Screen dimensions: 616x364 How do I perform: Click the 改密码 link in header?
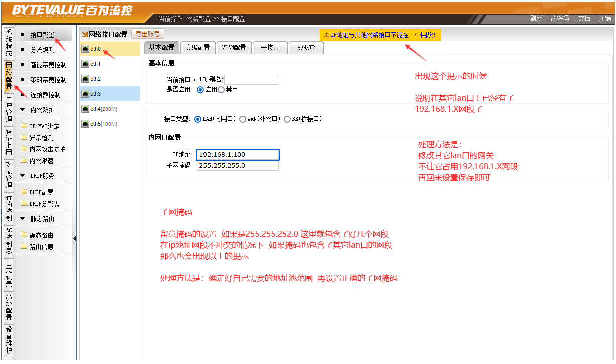tap(560, 18)
